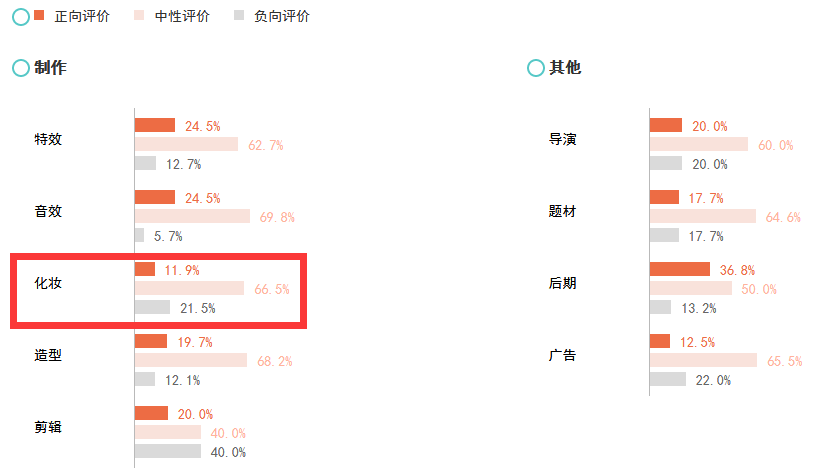
Task: Select the 题材 category label
Action: point(562,211)
